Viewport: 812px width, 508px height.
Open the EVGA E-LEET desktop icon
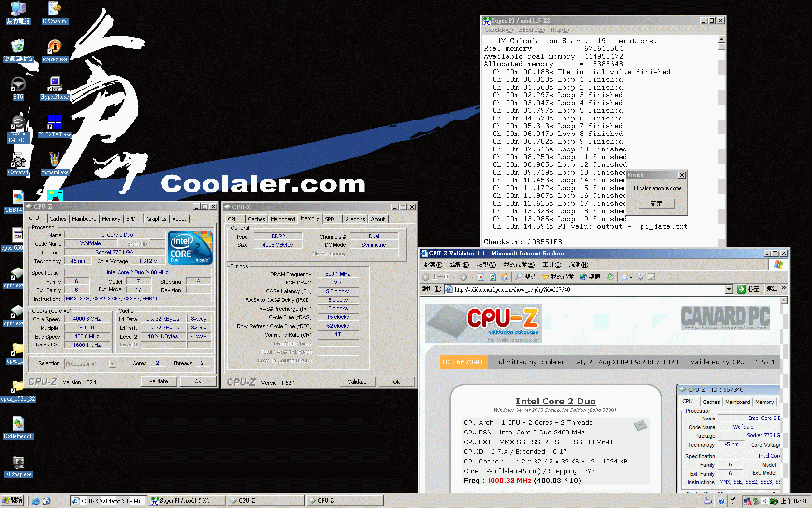18,129
